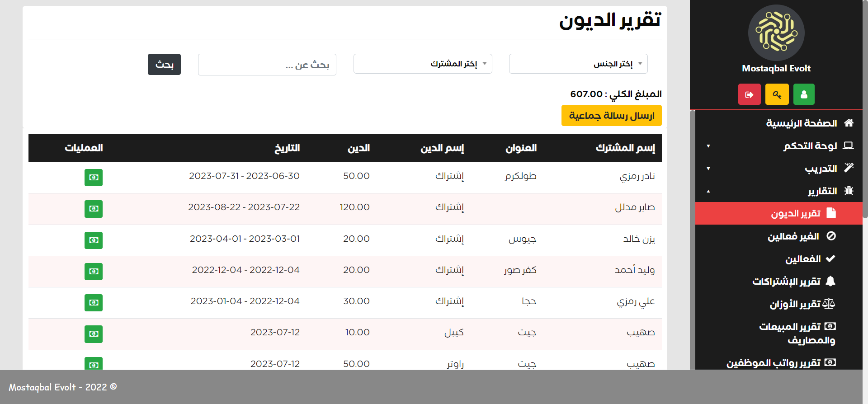Click the red logout icon button
The image size is (868, 404).
pyautogui.click(x=749, y=94)
